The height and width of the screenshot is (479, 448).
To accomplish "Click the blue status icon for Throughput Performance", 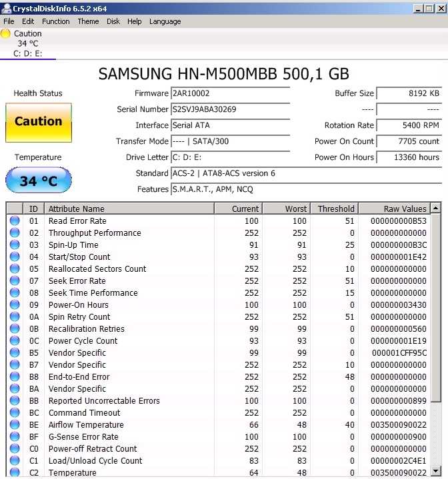I will pos(15,233).
